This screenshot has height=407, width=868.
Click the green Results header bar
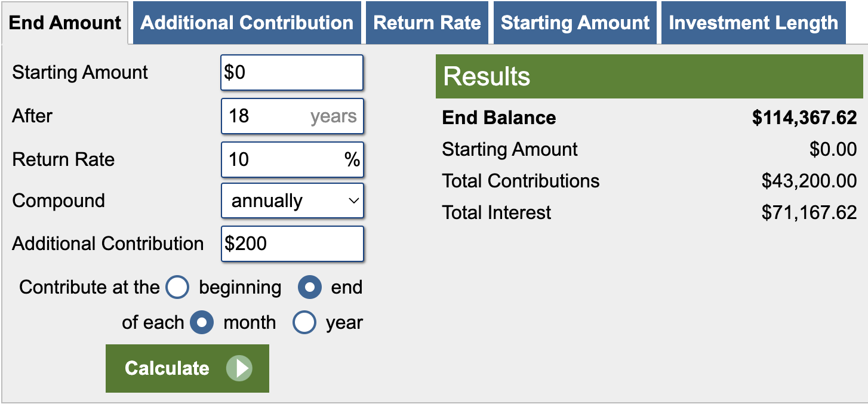649,76
